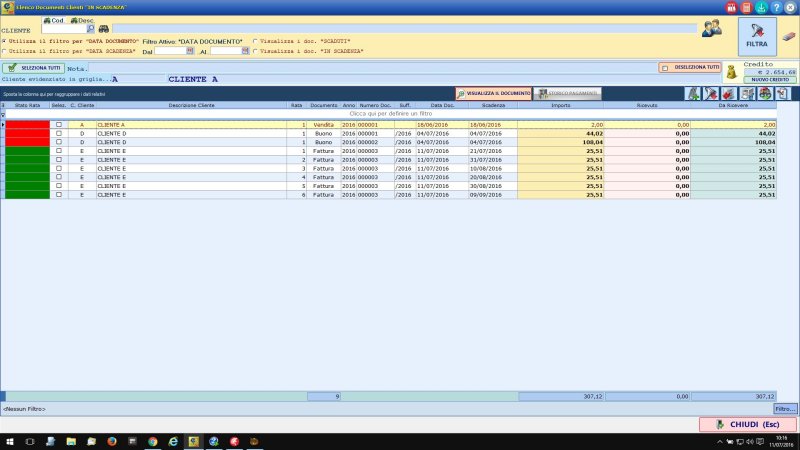The height and width of the screenshot is (450, 800).
Task: Open File Explorer from taskbar
Action: [71, 441]
